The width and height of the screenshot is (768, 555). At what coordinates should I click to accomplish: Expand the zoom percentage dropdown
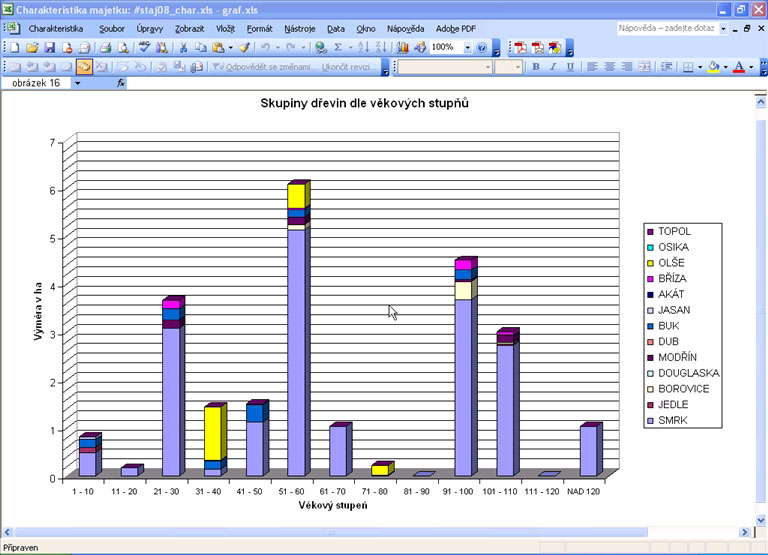467,47
